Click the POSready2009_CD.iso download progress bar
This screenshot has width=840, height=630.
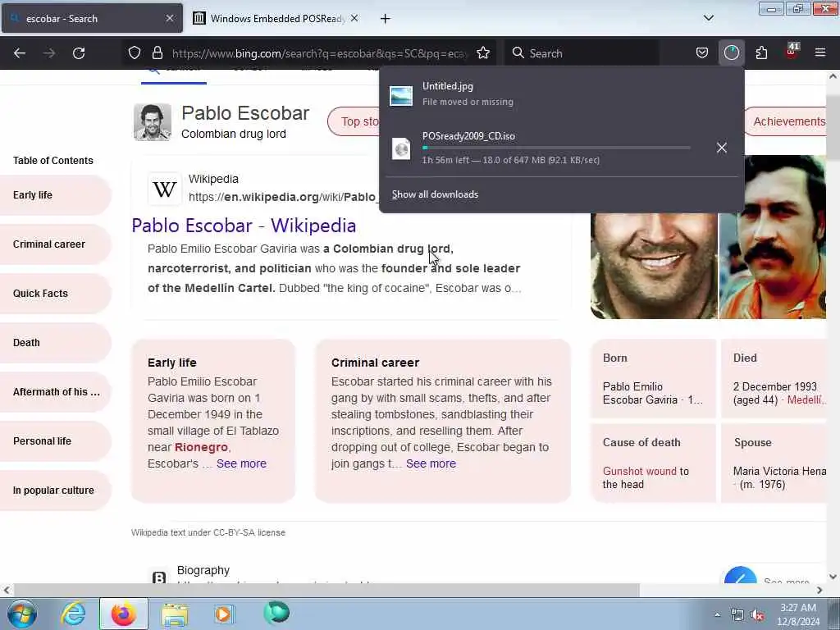[x=556, y=148]
